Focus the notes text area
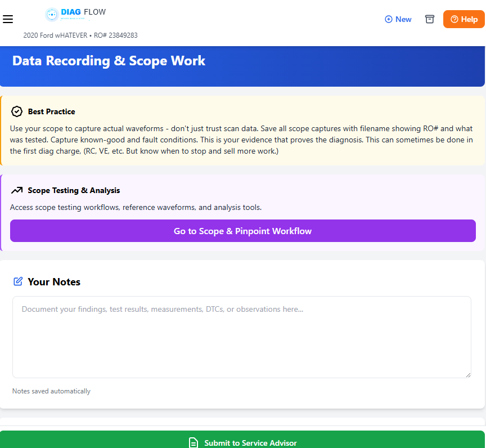The image size is (486, 448). (x=242, y=337)
